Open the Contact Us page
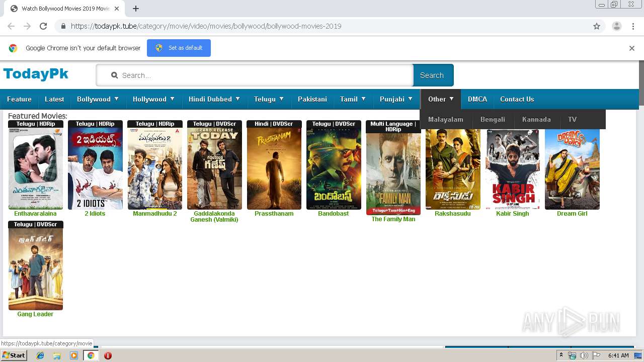 click(x=517, y=99)
